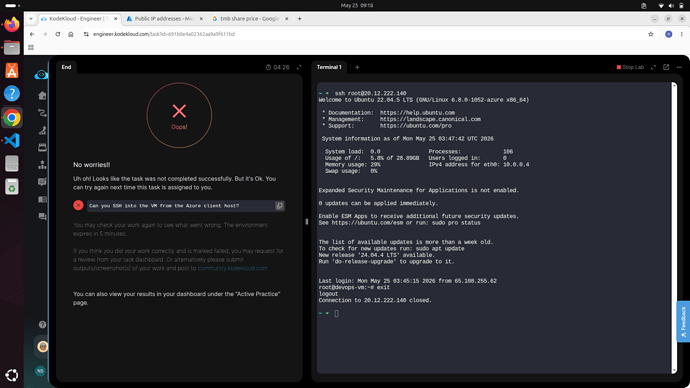The image size is (690, 388).
Task: Select the End tab in task panel
Action: point(66,67)
